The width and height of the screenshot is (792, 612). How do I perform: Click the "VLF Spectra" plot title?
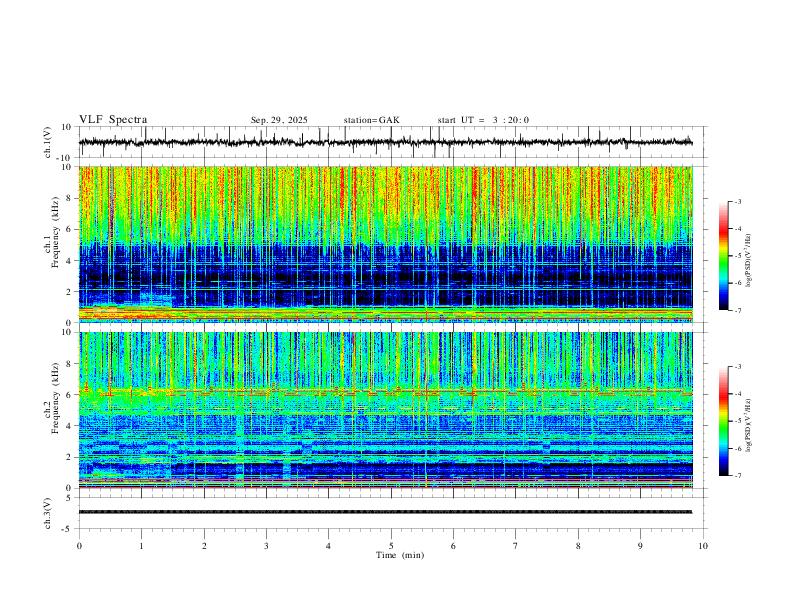click(113, 120)
